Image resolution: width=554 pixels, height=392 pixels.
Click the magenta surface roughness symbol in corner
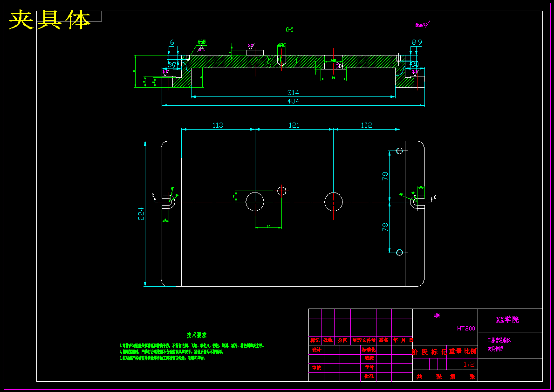tap(423, 25)
